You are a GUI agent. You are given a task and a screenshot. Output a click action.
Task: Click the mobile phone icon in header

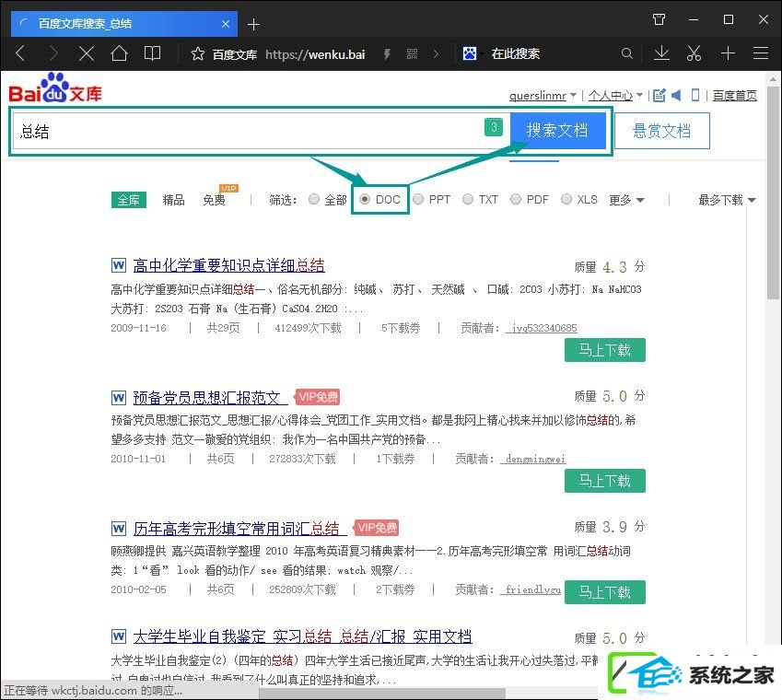[695, 95]
